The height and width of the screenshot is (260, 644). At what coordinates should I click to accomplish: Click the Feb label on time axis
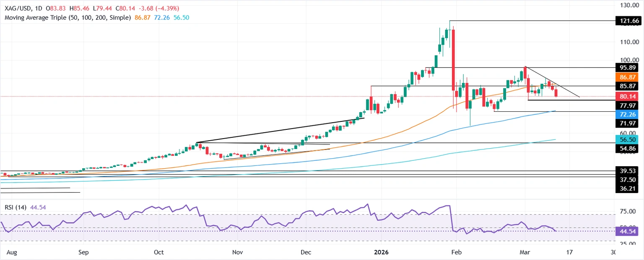click(456, 252)
